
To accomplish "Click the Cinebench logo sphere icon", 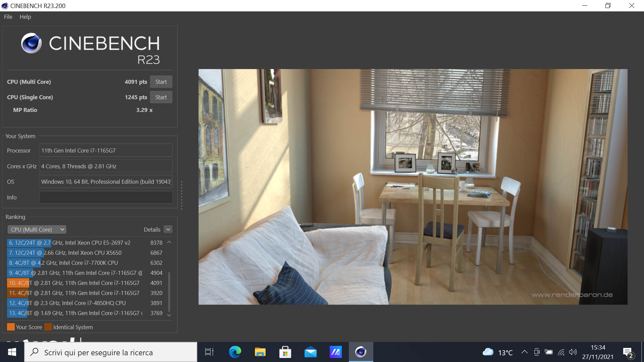I will [x=31, y=43].
